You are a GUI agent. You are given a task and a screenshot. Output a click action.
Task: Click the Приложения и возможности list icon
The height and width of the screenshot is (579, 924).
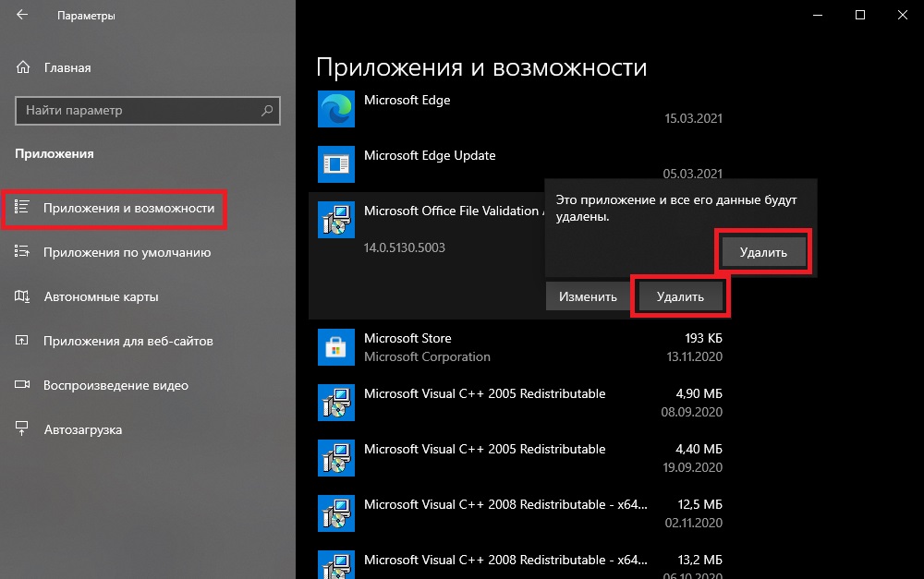point(22,208)
